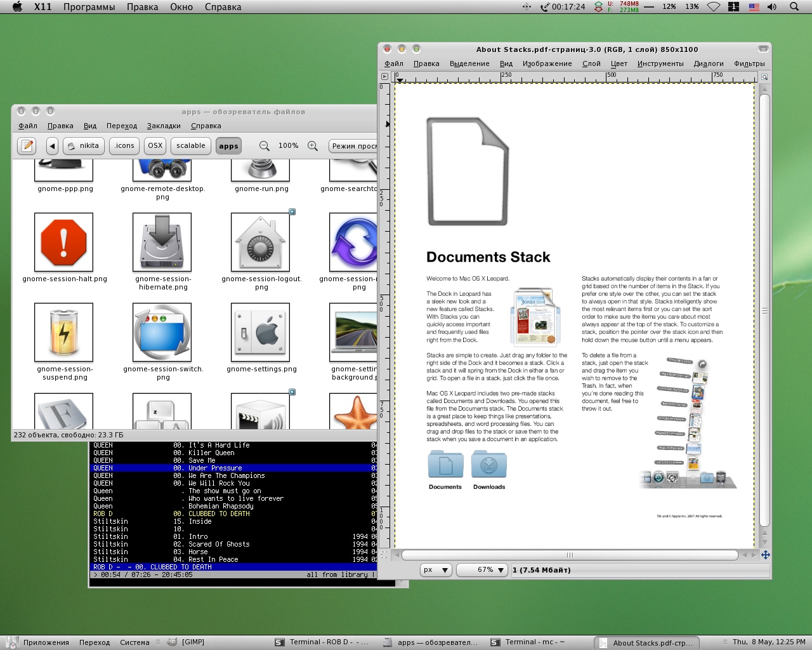
Task: Open the GIMP image navigation cross icon
Action: click(765, 555)
